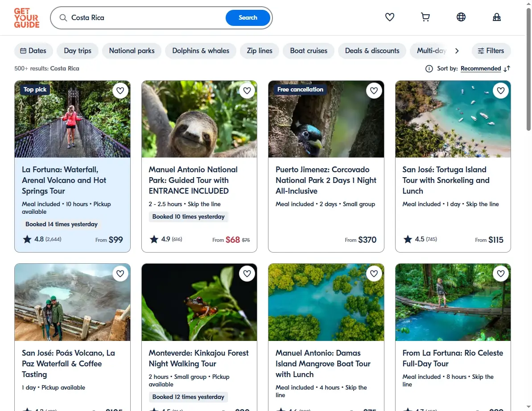
Task: Open Puerto Jimenez: Corcovado National Park title
Action: coord(326,180)
